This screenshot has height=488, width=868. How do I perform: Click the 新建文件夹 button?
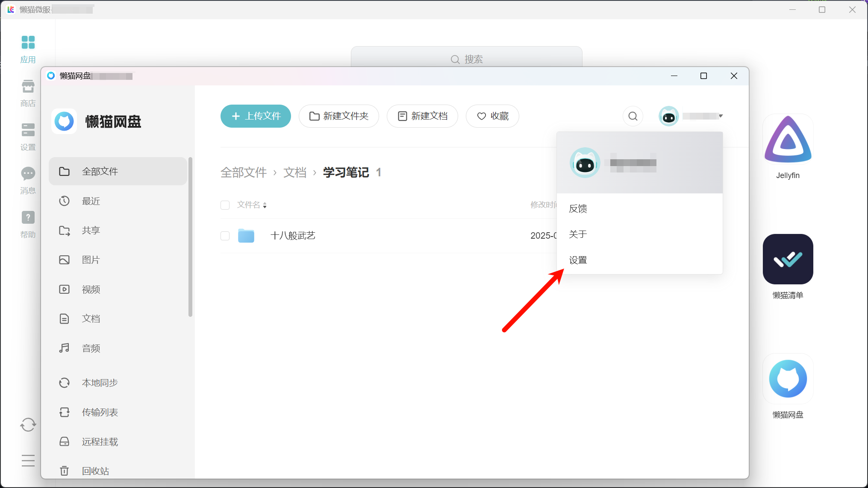tap(339, 116)
